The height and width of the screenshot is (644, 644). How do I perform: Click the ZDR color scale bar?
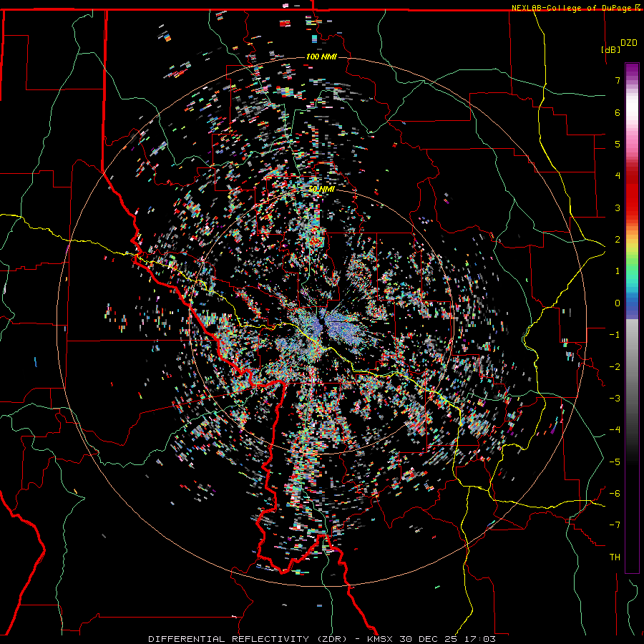632,318
